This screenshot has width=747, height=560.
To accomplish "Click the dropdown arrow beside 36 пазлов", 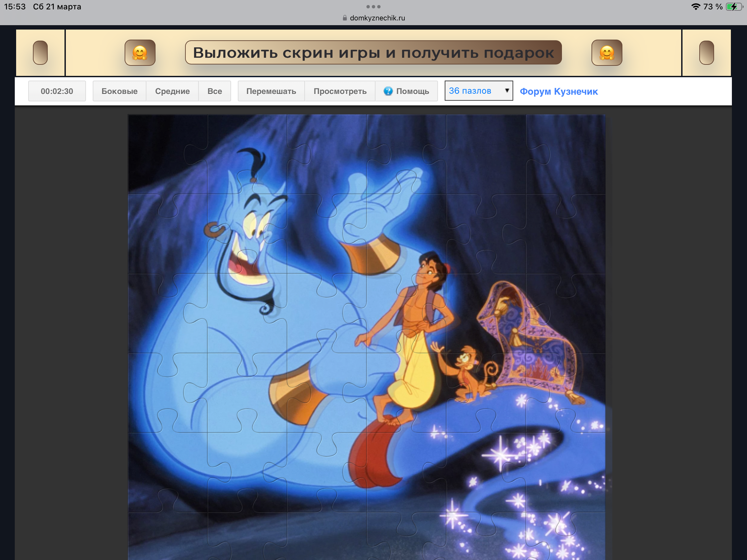I will tap(507, 90).
